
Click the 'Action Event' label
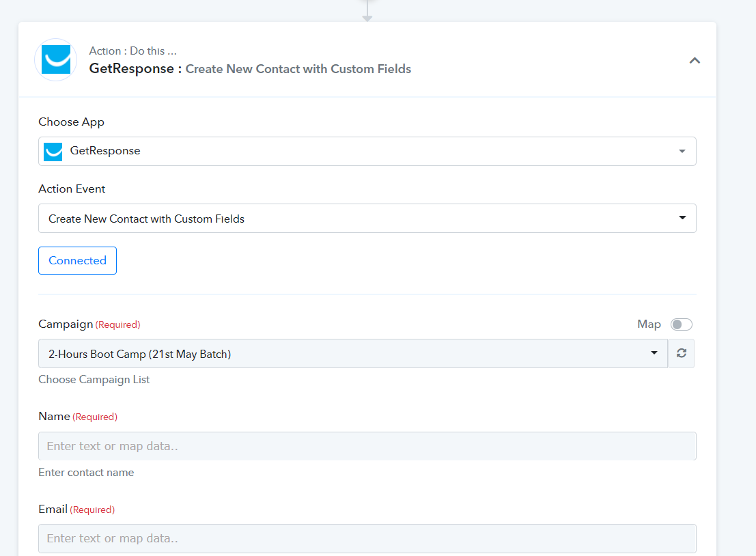(x=72, y=189)
